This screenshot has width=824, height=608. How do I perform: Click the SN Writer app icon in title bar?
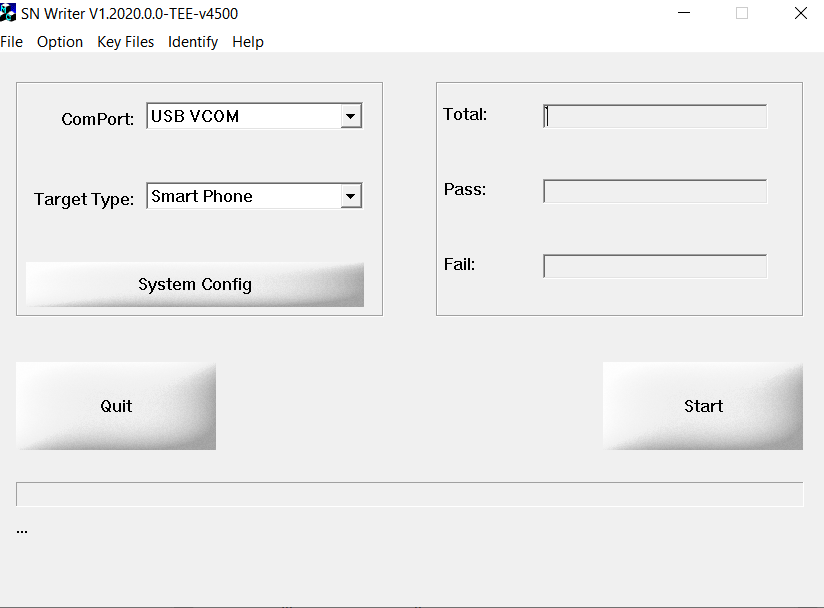click(8, 14)
